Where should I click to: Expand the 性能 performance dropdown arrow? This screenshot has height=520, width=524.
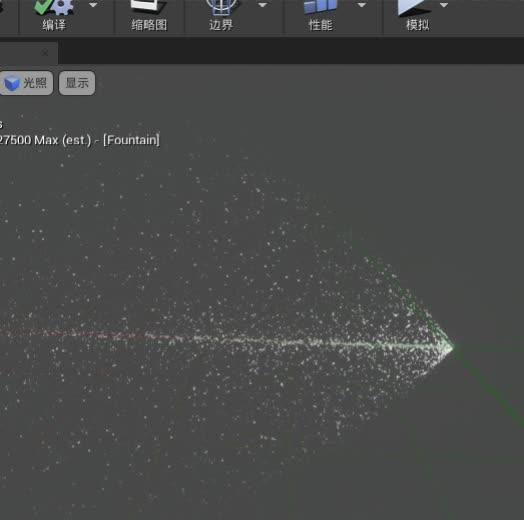[x=361, y=5]
